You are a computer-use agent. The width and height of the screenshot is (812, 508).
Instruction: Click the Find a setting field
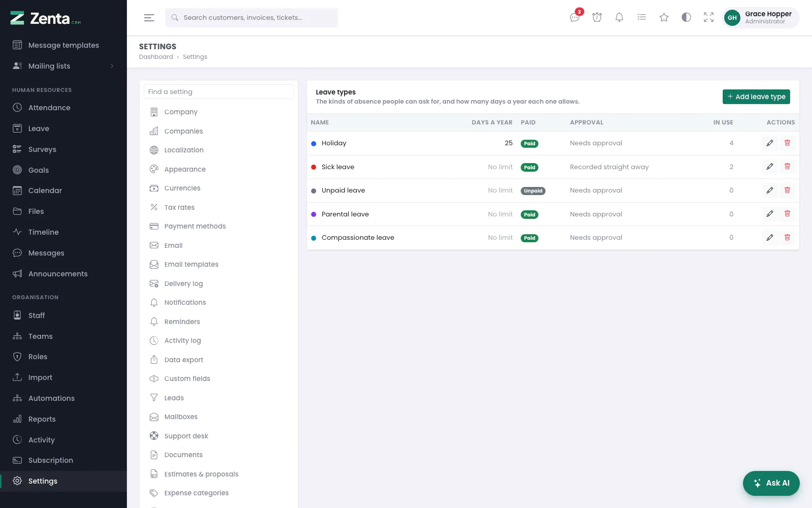(219, 92)
